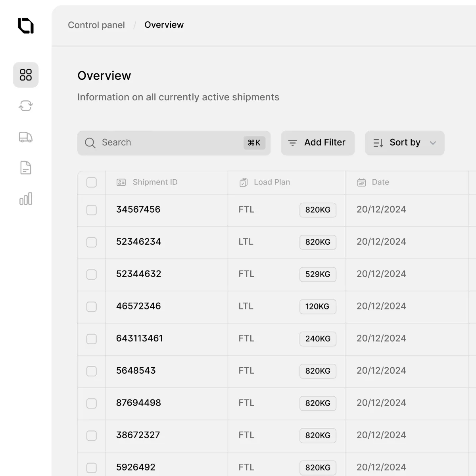Screen dimensions: 476x476
Task: Click the ID card icon beside Shipment ID
Action: coord(120,182)
